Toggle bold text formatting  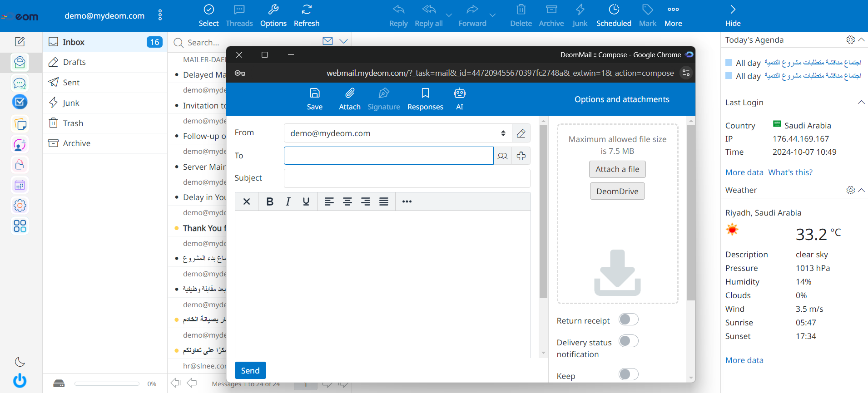pyautogui.click(x=269, y=201)
